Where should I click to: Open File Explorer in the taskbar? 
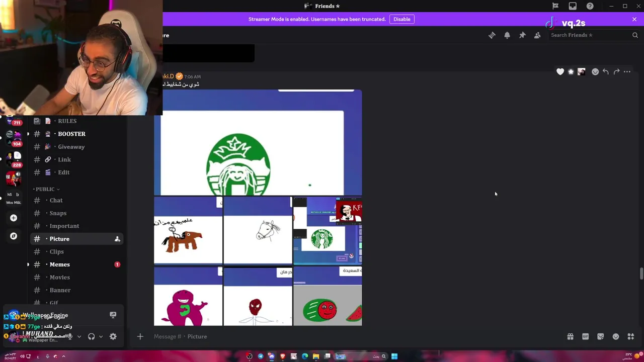316,356
